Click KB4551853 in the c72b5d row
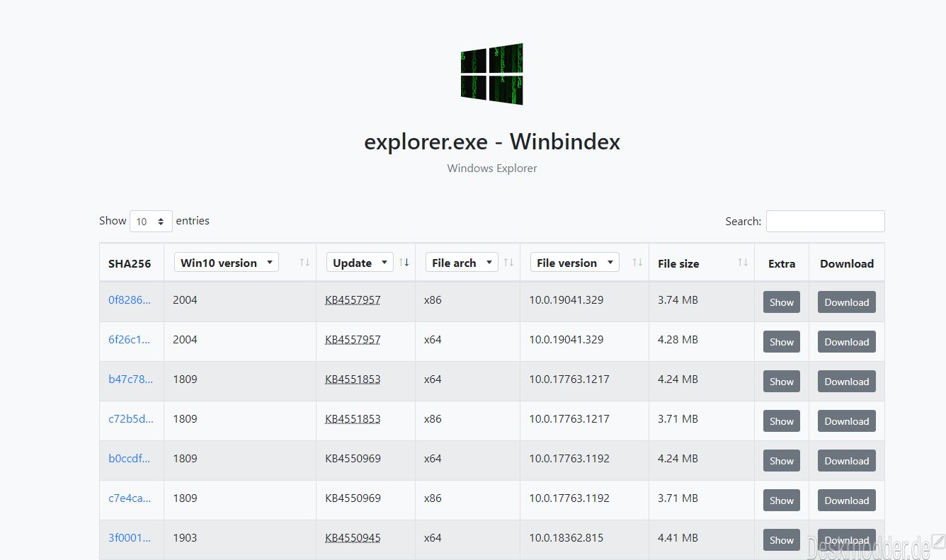This screenshot has width=946, height=560. pyautogui.click(x=353, y=418)
